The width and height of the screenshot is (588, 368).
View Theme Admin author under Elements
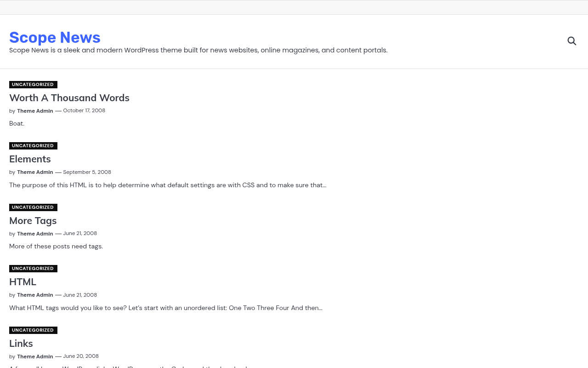click(35, 172)
